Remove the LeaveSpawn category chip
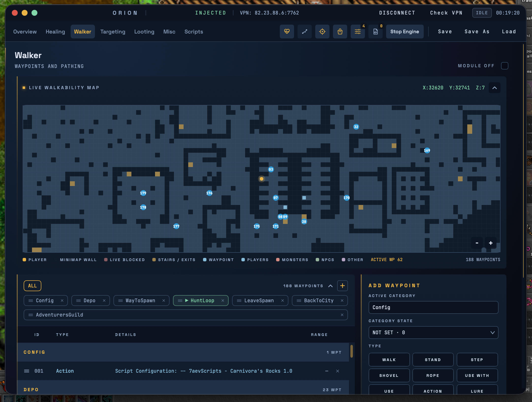Screen dimensions: 532x402 [x=282, y=301]
